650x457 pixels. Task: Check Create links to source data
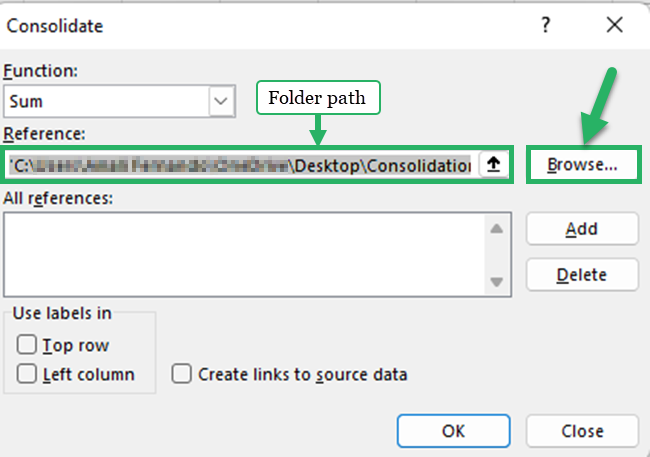coord(182,375)
